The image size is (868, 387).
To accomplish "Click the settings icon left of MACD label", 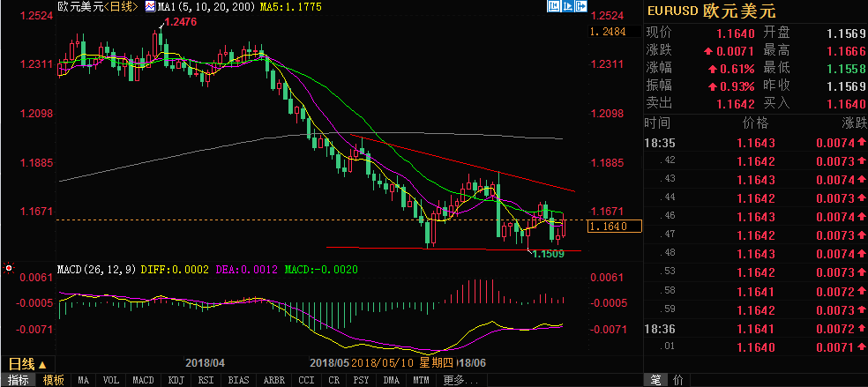I will 9,268.
